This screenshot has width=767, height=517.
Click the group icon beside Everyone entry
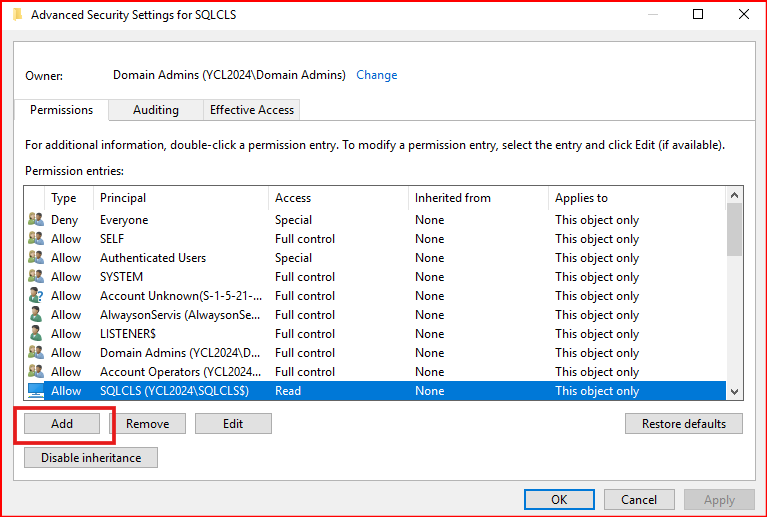click(36, 220)
